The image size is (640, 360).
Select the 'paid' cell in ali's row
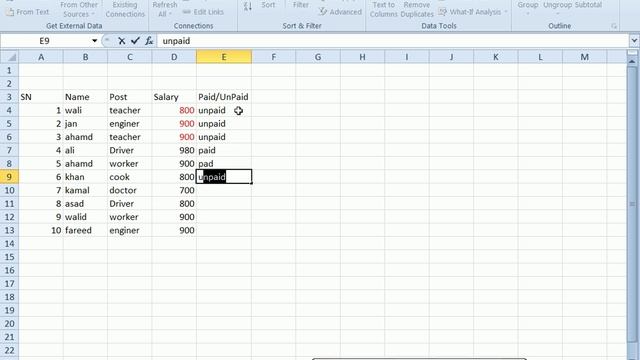[224, 150]
